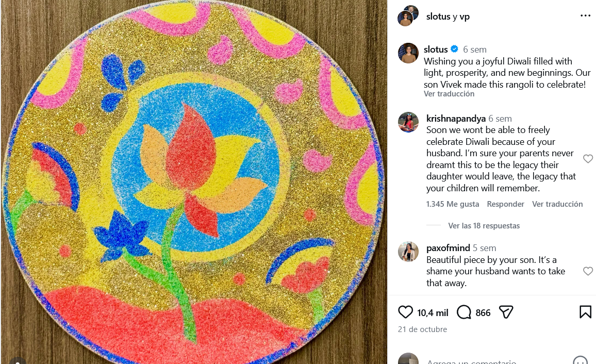Like paxofmind's comment with the heart

pos(588,271)
